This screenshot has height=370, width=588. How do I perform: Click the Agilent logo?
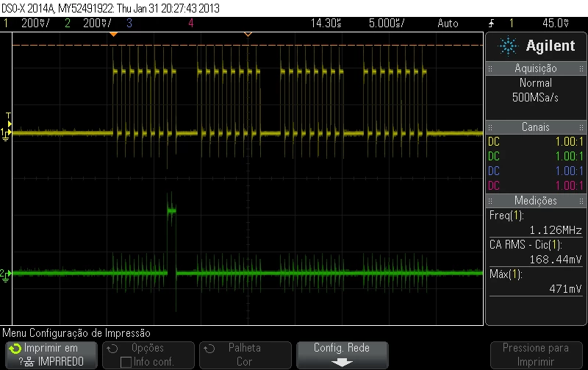(537, 46)
